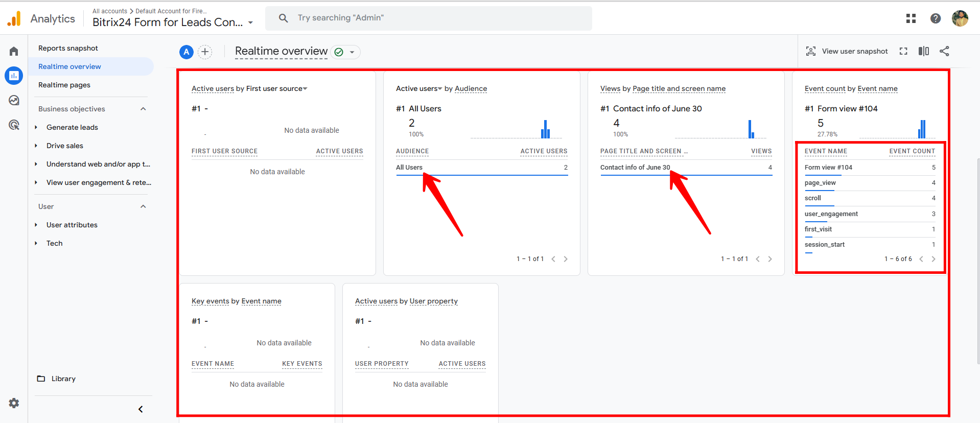Click Views by Page title card heading

pos(663,88)
